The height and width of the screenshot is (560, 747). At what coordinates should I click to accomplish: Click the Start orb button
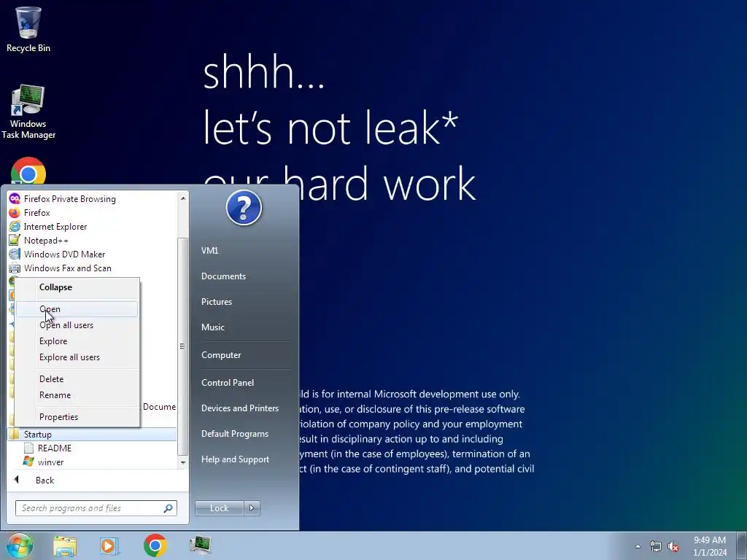point(19,545)
